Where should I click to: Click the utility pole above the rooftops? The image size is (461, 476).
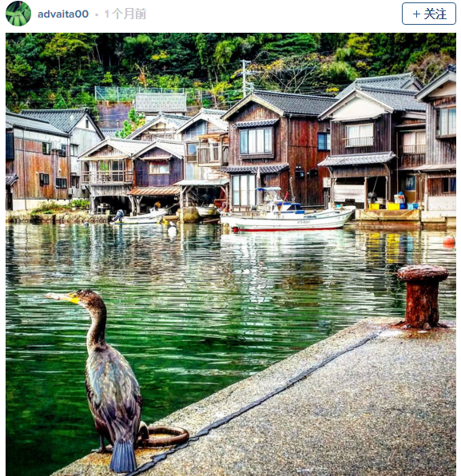tap(244, 78)
